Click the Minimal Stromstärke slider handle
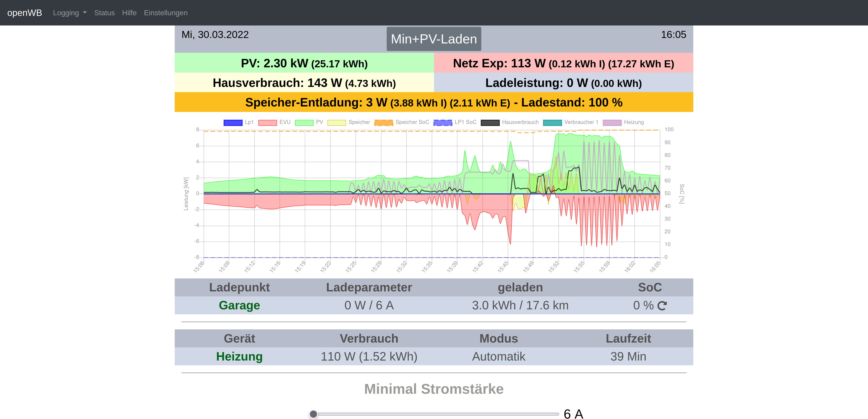 pos(313,414)
